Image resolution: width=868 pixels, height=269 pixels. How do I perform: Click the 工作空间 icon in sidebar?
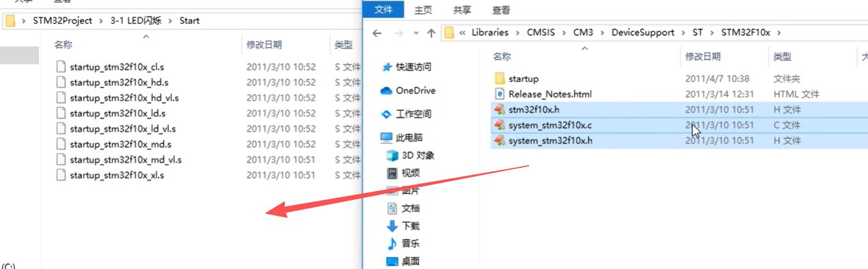[x=386, y=114]
